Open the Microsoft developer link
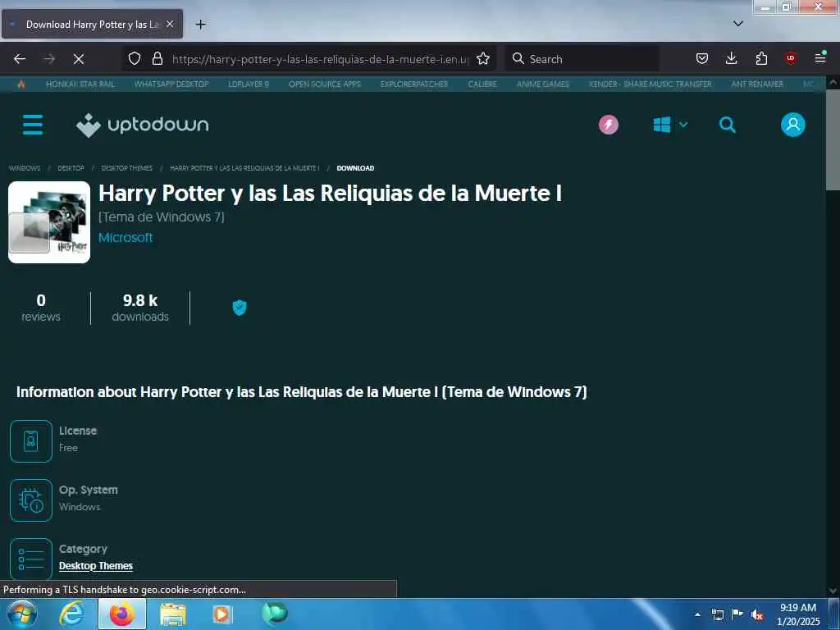The image size is (840, 630). (x=126, y=237)
